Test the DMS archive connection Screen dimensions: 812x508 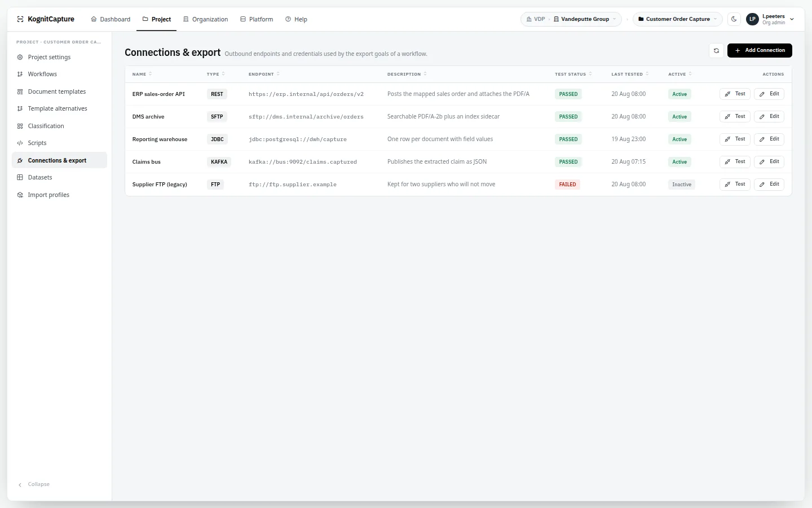735,116
